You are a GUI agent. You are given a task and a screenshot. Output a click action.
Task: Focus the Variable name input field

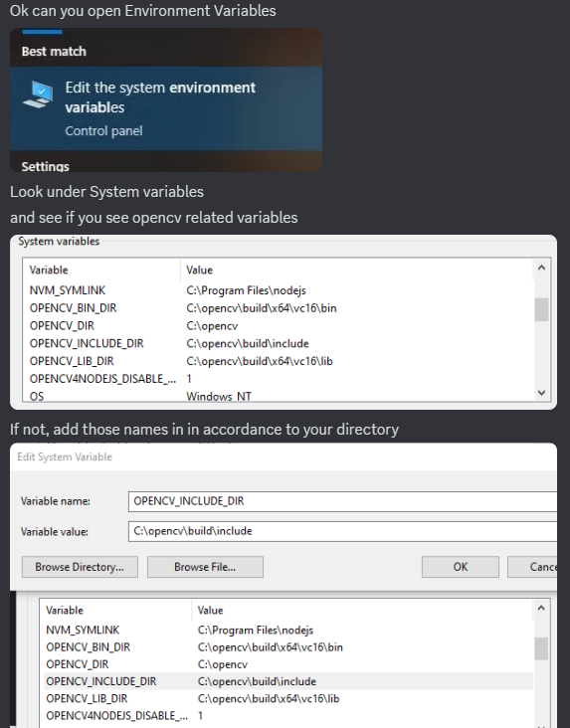[x=342, y=501]
